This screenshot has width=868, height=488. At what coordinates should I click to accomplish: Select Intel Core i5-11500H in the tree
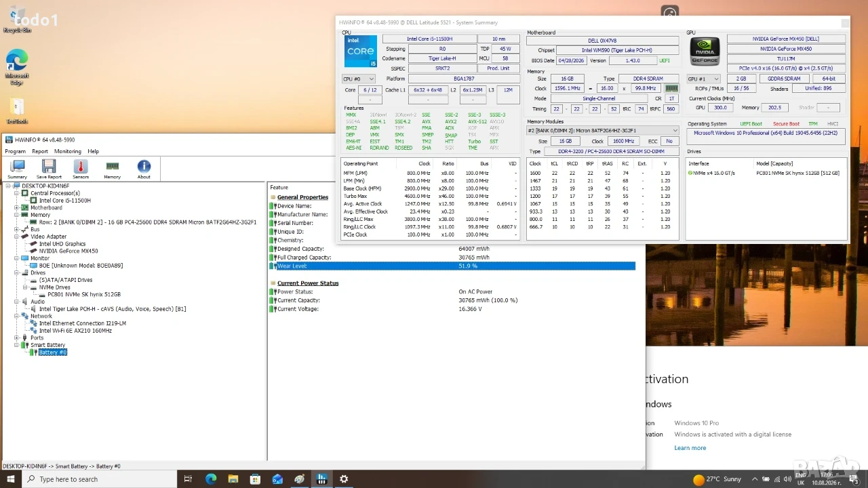pyautogui.click(x=64, y=201)
